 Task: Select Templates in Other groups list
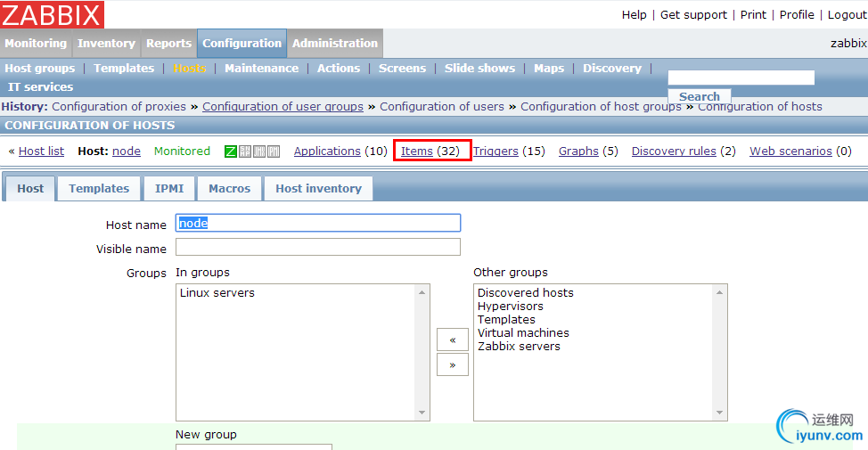[506, 319]
